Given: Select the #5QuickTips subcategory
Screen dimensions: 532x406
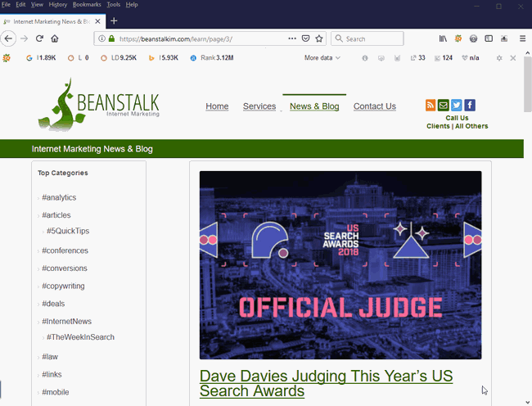Looking at the screenshot, I should click(x=68, y=231).
